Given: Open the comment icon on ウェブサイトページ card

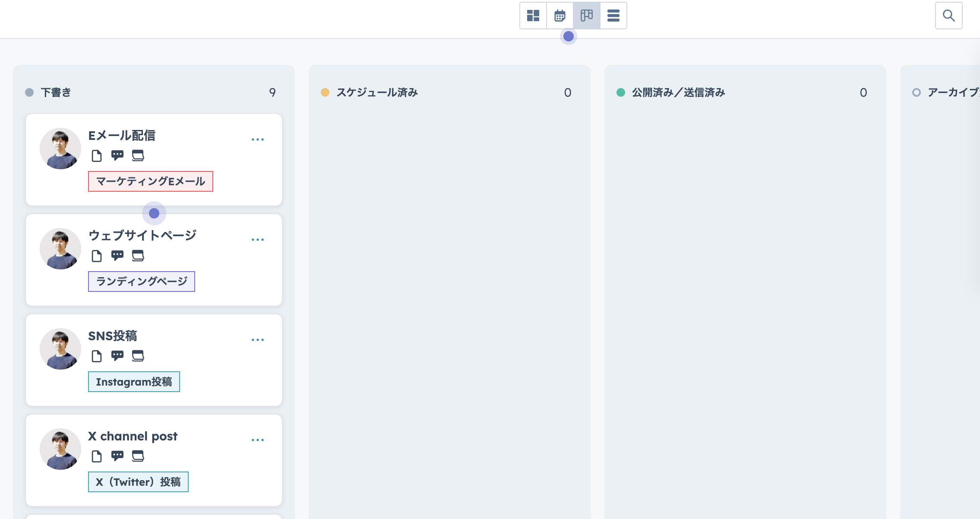Looking at the screenshot, I should point(117,256).
